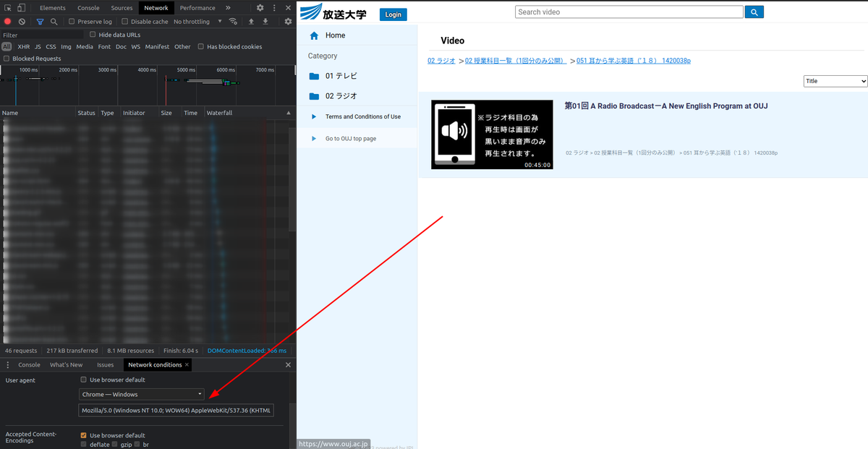Filter requests by Font type
This screenshot has height=449, width=868.
[x=104, y=47]
